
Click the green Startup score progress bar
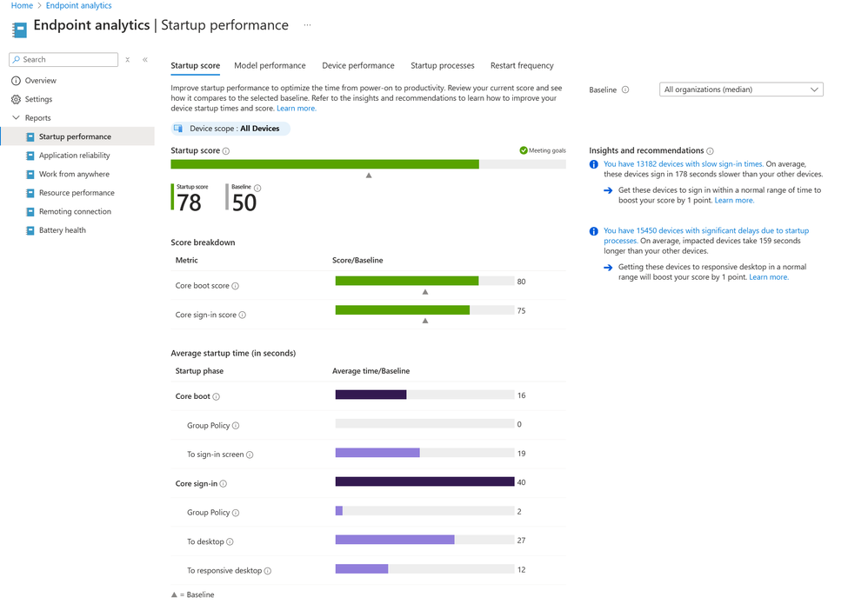pyautogui.click(x=324, y=164)
